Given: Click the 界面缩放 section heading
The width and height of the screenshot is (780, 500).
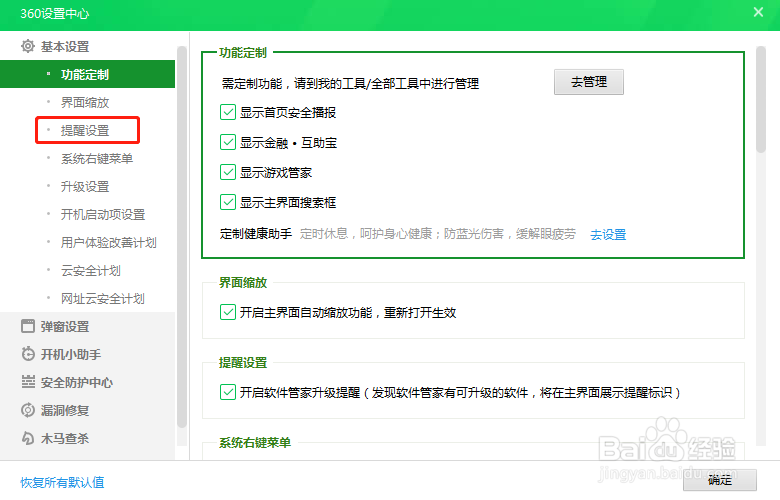Looking at the screenshot, I should [x=243, y=282].
